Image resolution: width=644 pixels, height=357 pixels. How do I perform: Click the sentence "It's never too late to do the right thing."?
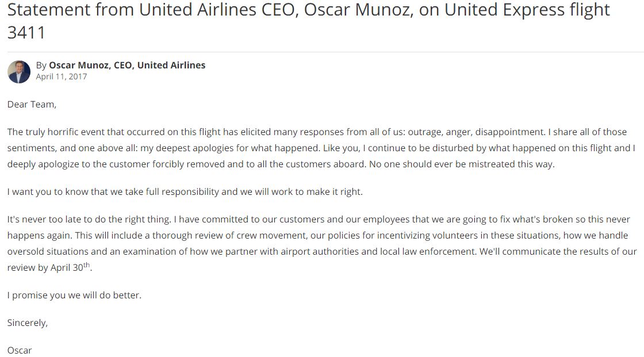click(89, 220)
